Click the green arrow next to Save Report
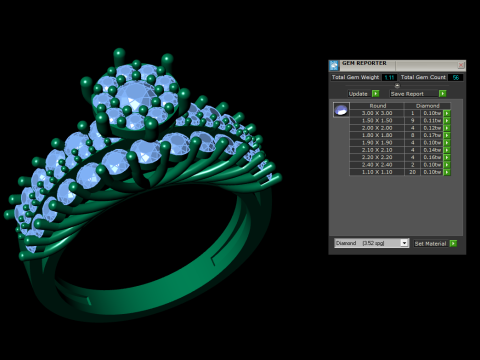 [x=443, y=94]
